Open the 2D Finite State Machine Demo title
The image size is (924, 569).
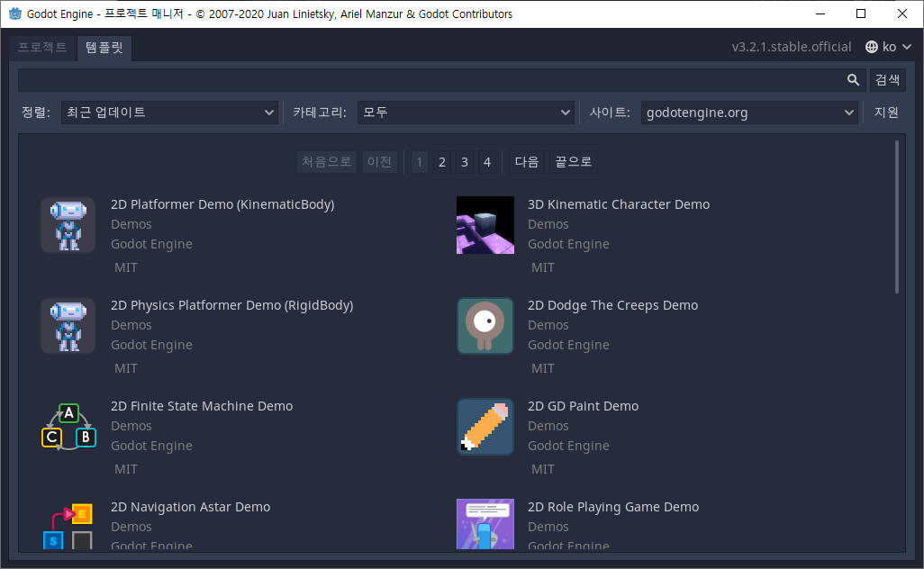[x=202, y=406]
